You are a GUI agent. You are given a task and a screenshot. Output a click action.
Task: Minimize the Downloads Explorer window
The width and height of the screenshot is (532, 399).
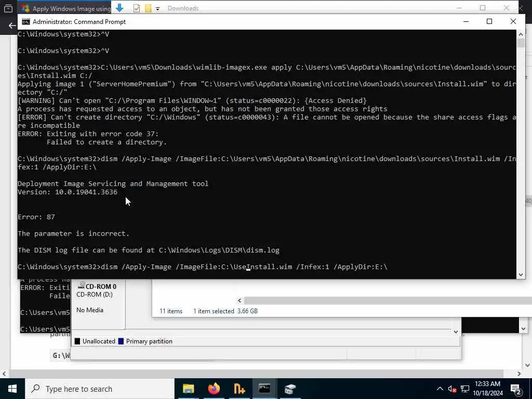tap(459, 8)
